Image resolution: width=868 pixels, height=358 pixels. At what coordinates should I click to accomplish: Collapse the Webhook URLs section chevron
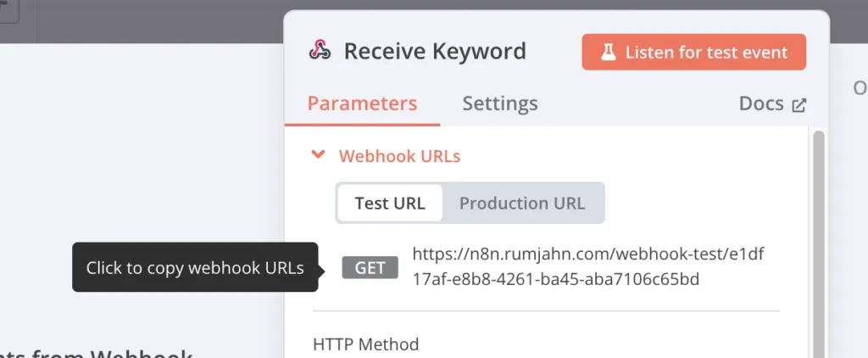[x=319, y=155]
